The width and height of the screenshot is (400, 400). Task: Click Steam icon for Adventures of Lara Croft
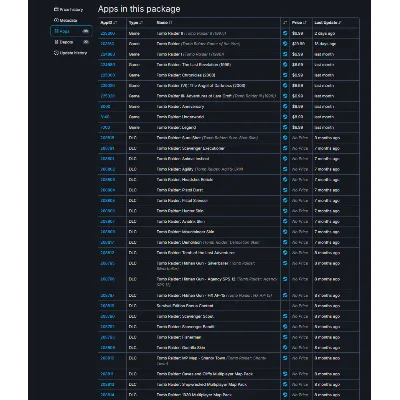pos(285,96)
